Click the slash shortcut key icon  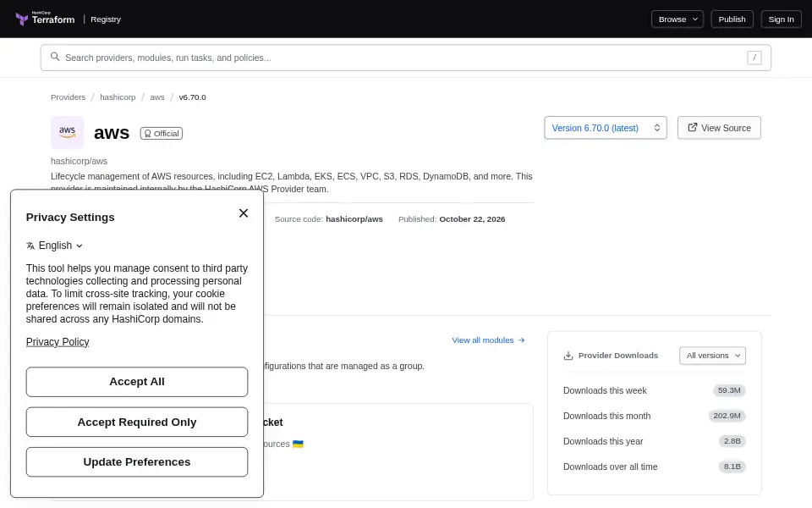tap(754, 58)
